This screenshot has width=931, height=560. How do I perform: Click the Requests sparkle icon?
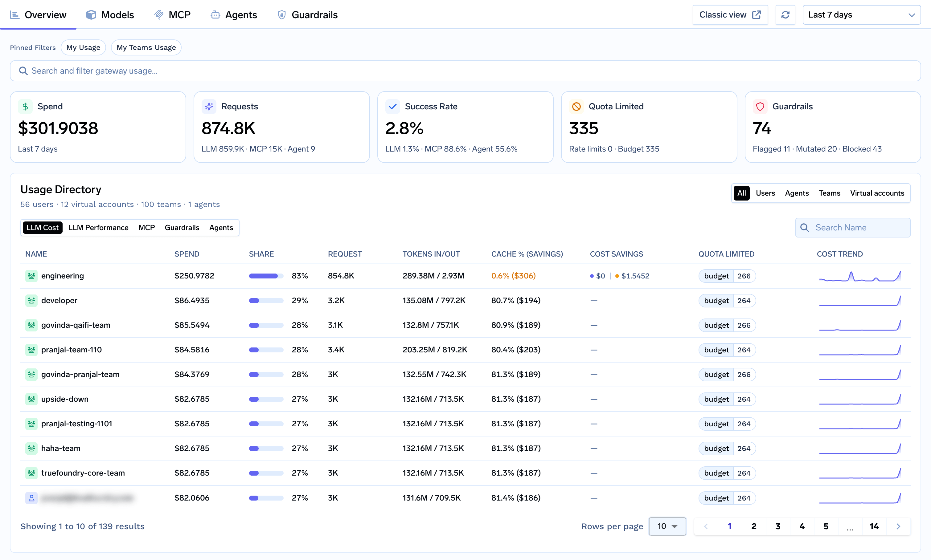point(209,106)
